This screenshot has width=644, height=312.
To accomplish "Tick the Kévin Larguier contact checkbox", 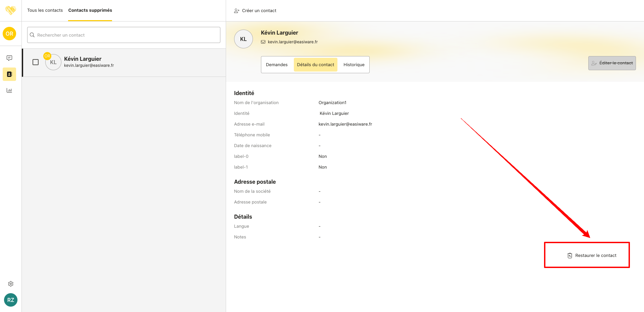I will pyautogui.click(x=36, y=62).
